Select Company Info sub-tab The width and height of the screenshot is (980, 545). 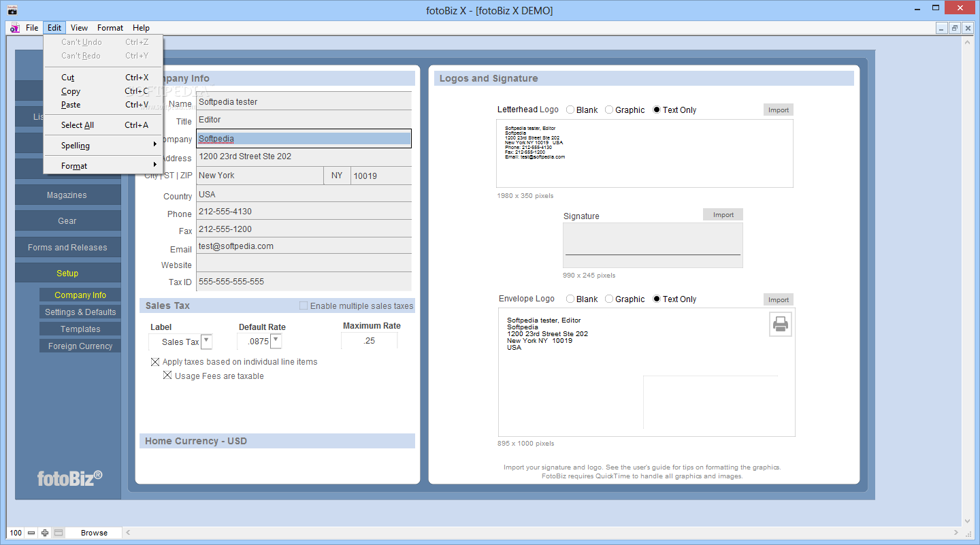[80, 295]
